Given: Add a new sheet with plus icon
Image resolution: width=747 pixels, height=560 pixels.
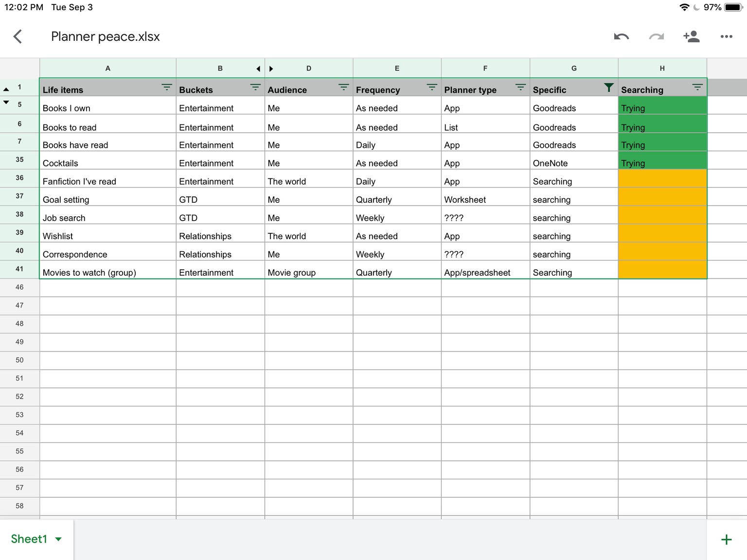Looking at the screenshot, I should click(727, 540).
